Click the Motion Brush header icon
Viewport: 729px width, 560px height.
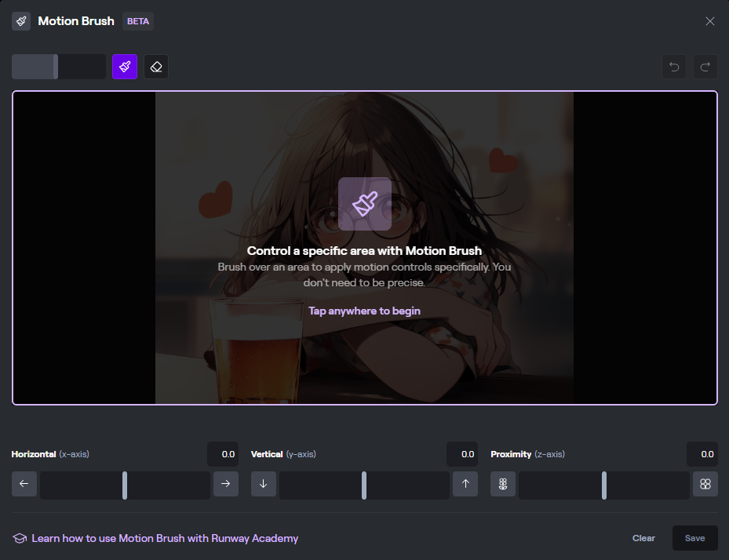tap(21, 21)
